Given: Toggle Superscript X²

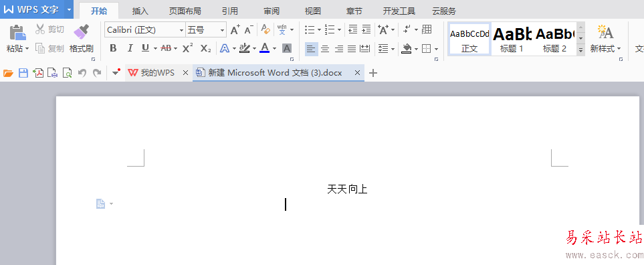Looking at the screenshot, I should coord(188,48).
